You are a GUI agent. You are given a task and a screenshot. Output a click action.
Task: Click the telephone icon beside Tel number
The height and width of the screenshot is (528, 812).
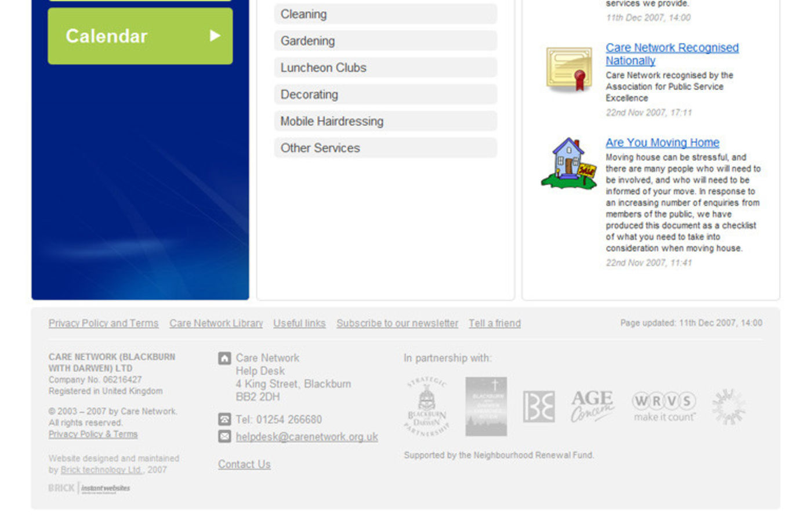tap(224, 419)
